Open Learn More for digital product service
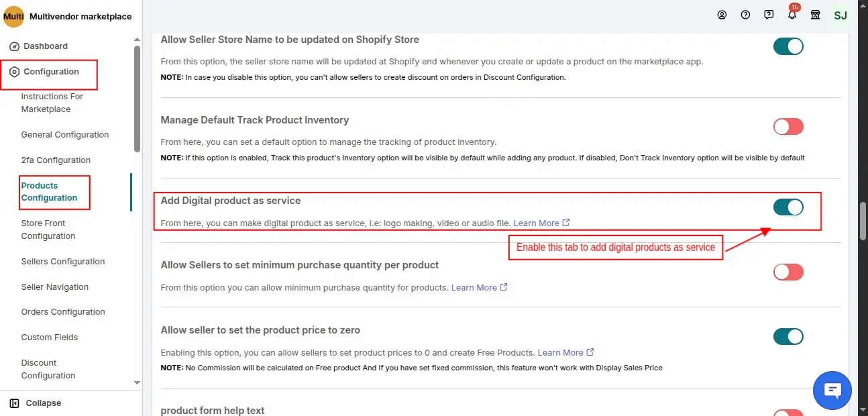The image size is (868, 416). 537,222
